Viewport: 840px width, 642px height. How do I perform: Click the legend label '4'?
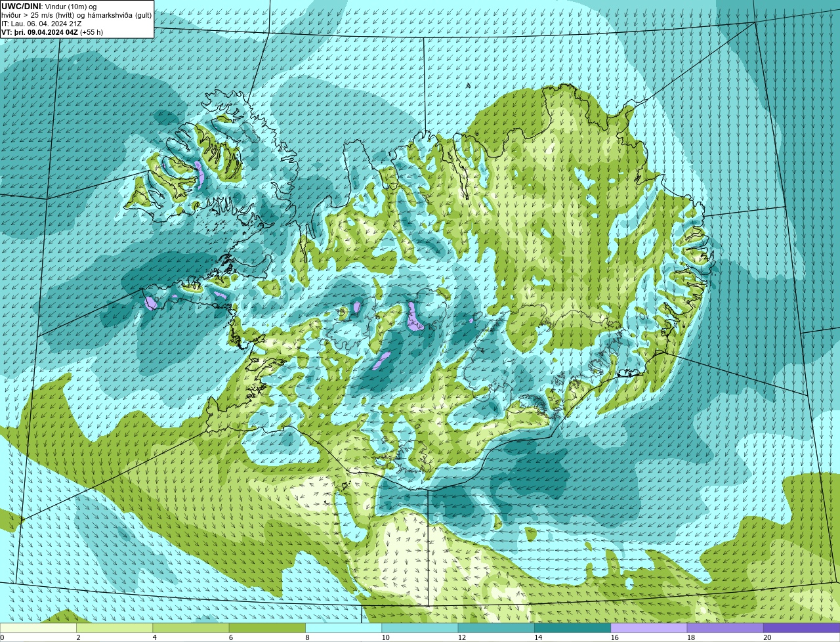[x=154, y=637]
